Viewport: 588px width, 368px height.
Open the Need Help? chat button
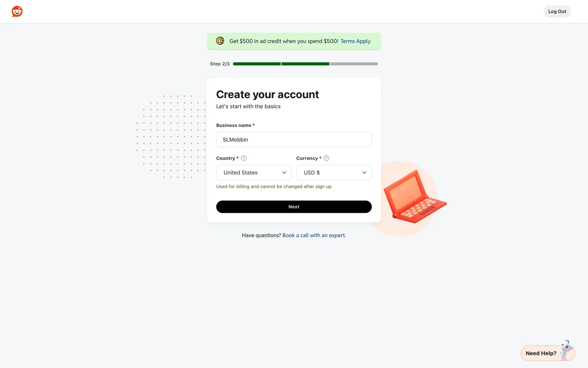(x=541, y=353)
